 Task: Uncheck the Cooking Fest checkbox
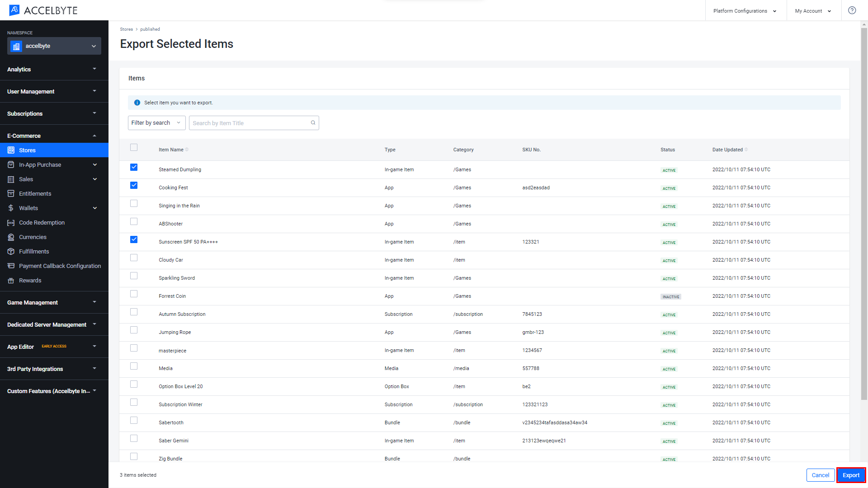pyautogui.click(x=134, y=185)
